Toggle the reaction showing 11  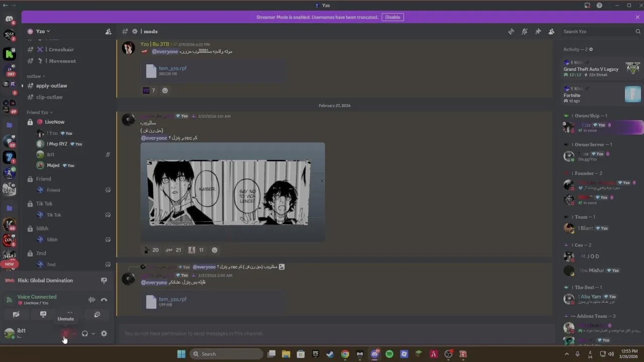[x=196, y=250]
